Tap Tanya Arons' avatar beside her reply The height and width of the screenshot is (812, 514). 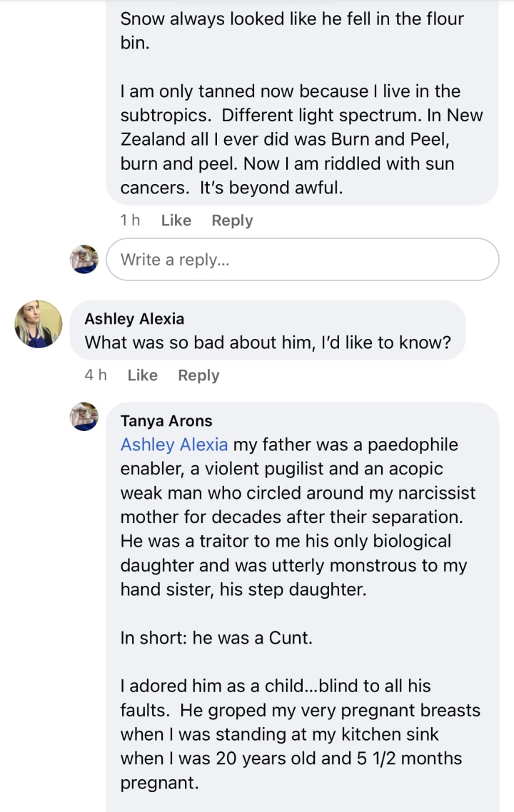(84, 416)
